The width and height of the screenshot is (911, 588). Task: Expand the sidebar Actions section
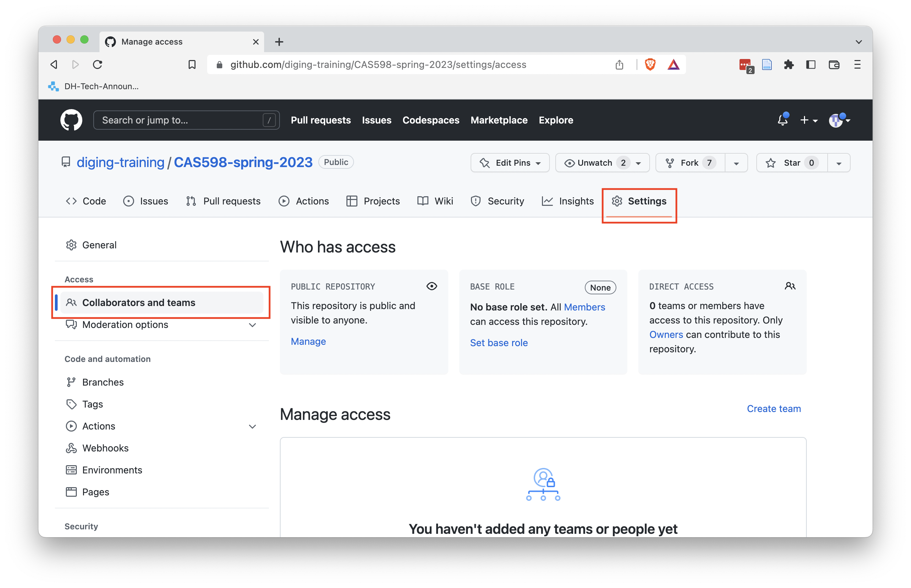(162, 426)
